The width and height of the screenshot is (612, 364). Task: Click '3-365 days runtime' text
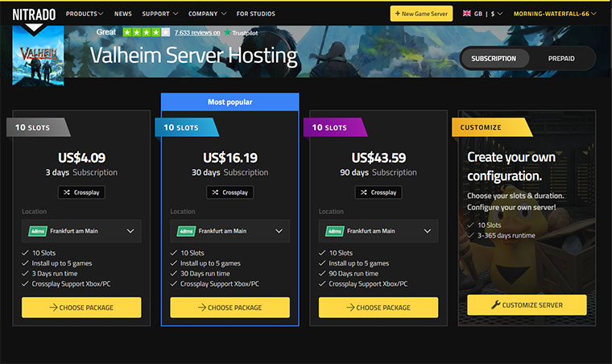(x=507, y=235)
